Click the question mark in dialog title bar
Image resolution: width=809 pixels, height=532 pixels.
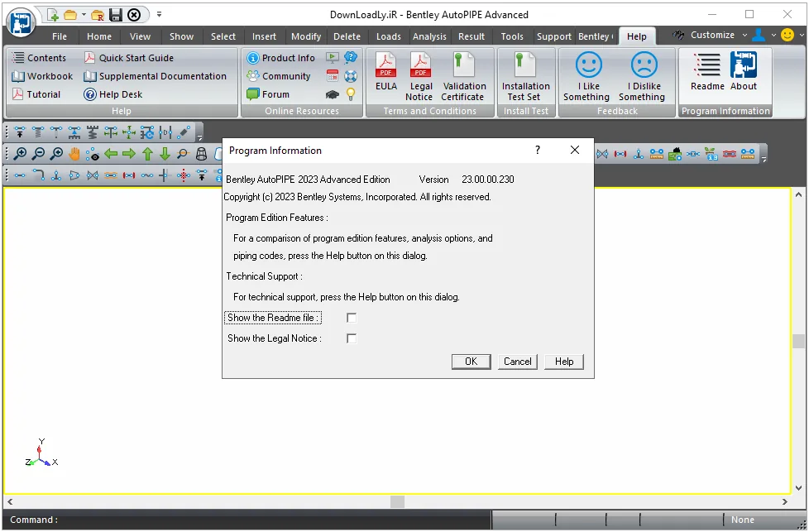coord(538,150)
